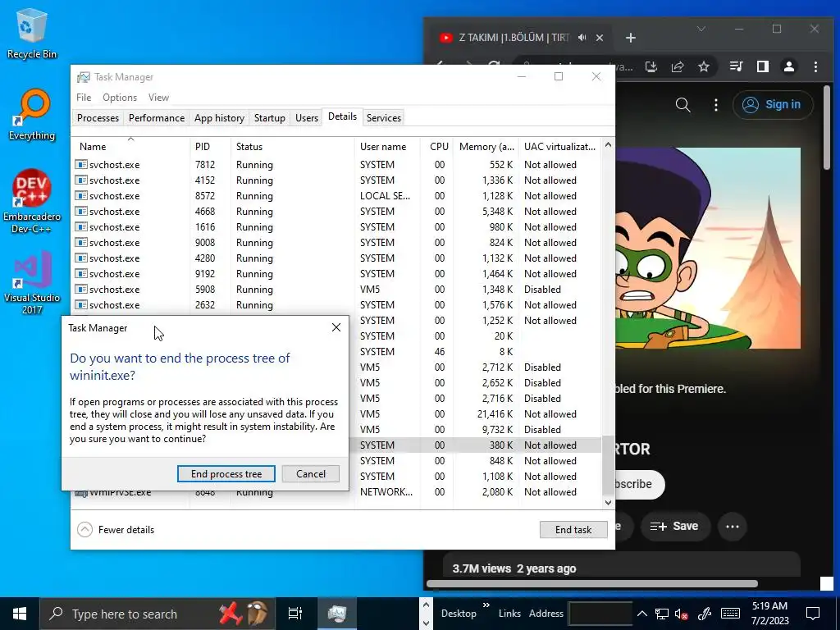
Task: Click Chrome horizontal scrollbar
Action: [x=592, y=583]
